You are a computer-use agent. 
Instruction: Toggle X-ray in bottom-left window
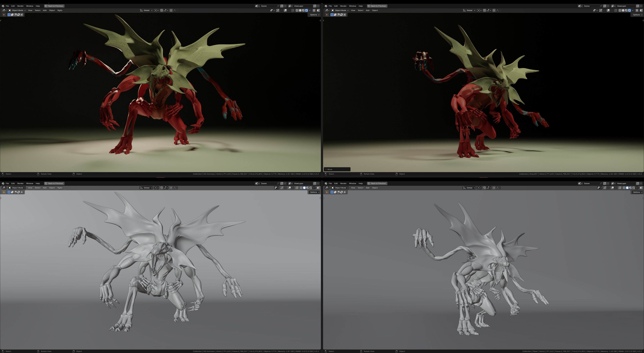297,188
